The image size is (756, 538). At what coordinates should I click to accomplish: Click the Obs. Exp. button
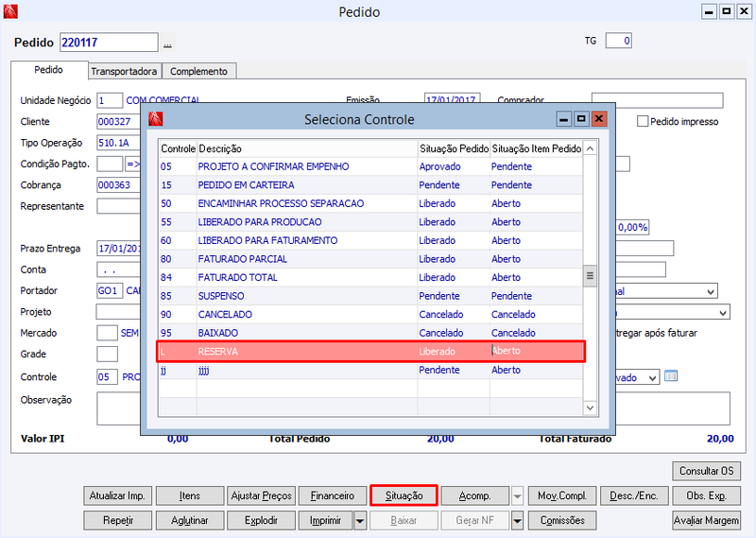(706, 495)
